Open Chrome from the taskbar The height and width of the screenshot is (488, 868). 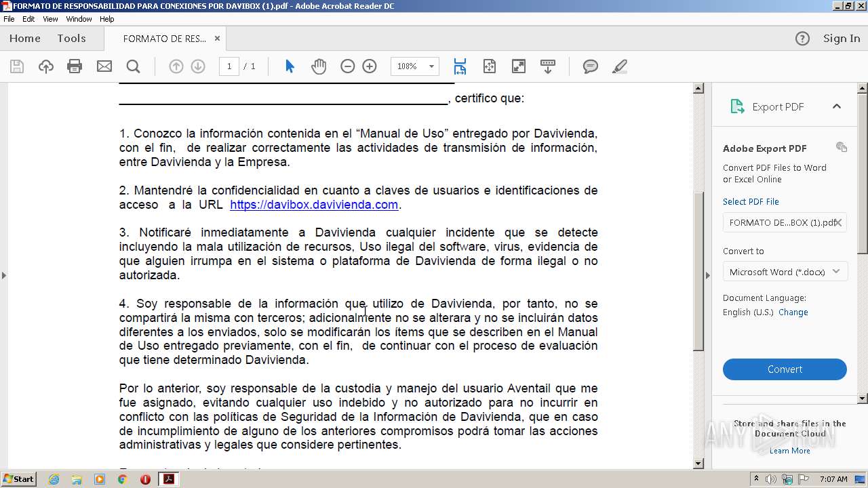123,479
